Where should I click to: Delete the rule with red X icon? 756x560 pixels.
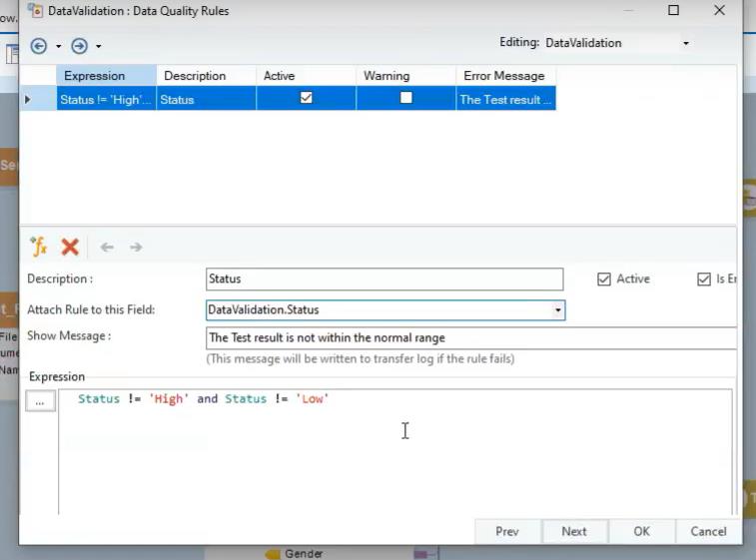click(x=70, y=247)
